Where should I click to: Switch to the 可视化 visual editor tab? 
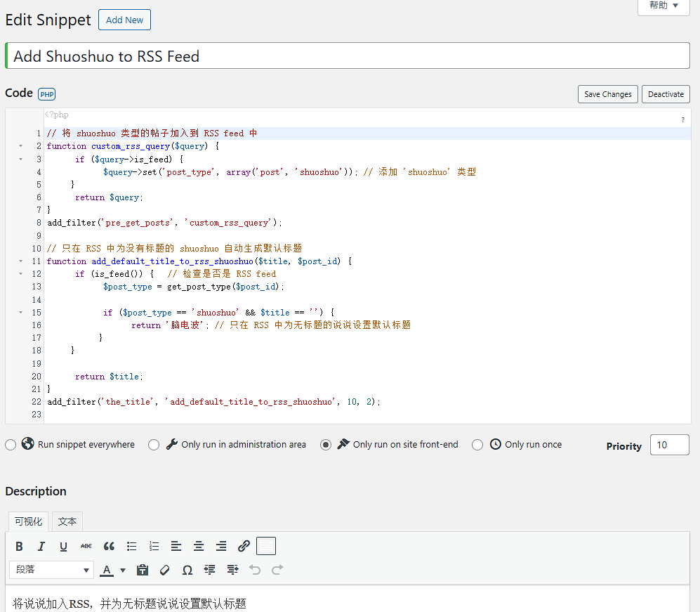(29, 521)
